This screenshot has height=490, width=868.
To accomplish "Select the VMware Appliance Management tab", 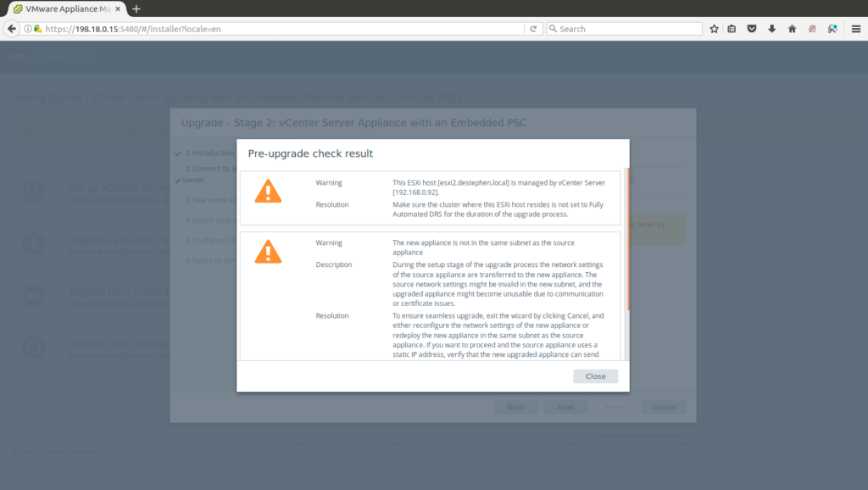I will click(67, 8).
